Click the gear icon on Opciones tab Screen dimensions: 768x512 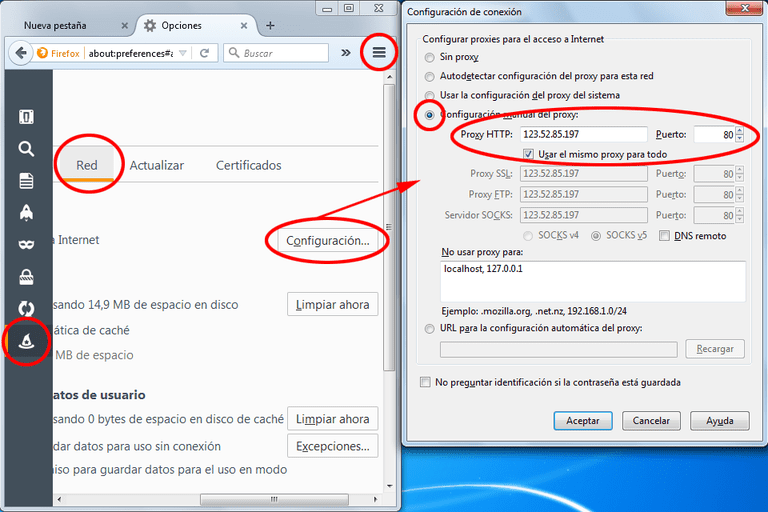pos(150,25)
